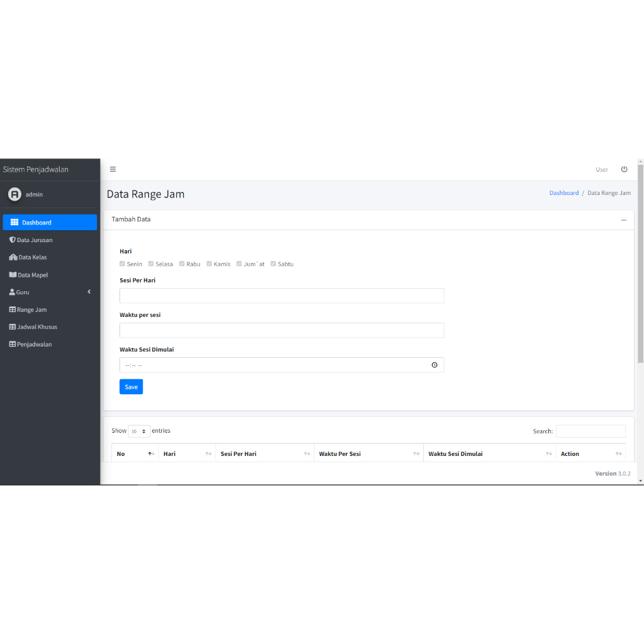Click the table icon beside Range Jam
The width and height of the screenshot is (644, 644).
coord(13,309)
